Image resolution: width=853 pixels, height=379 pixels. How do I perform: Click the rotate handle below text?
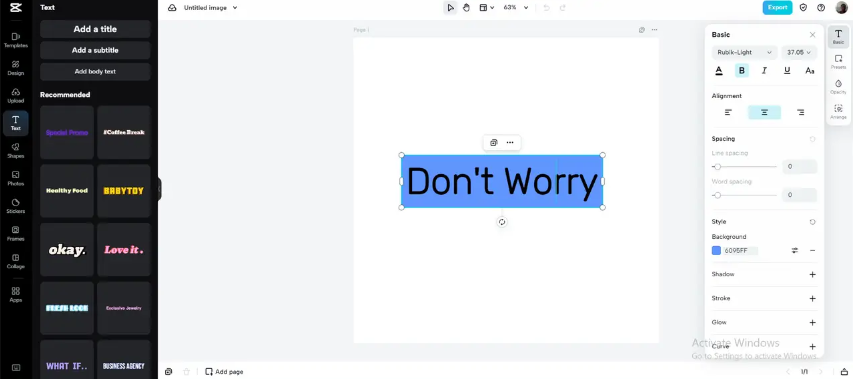tap(502, 222)
